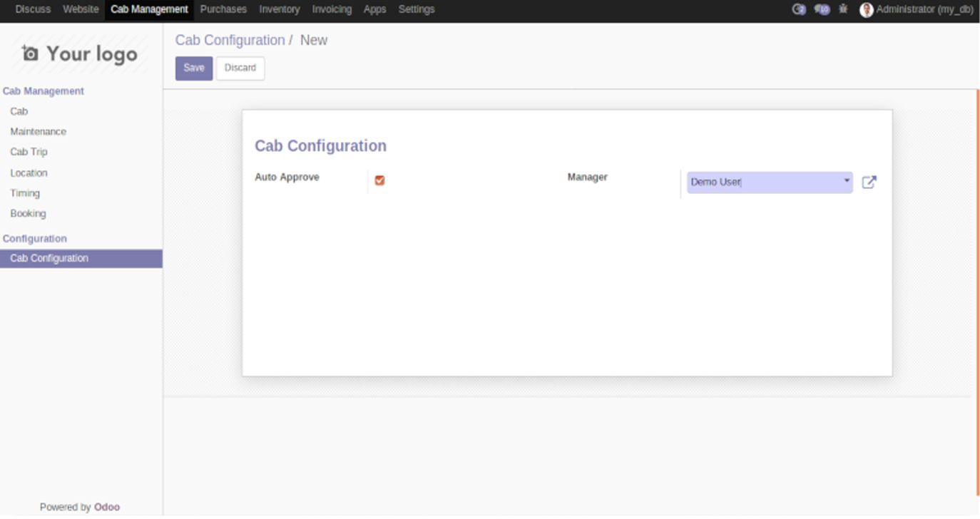The image size is (980, 519).
Task: Open the Website menu
Action: coord(81,9)
